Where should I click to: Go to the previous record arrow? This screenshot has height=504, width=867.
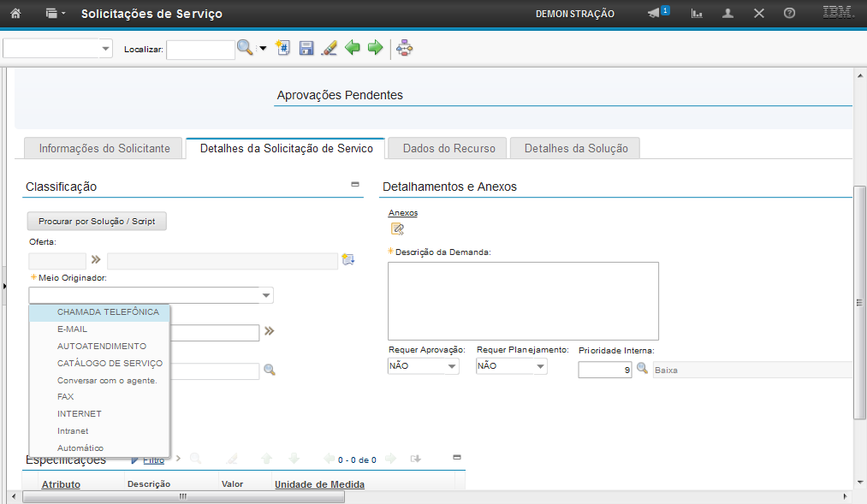coord(352,49)
